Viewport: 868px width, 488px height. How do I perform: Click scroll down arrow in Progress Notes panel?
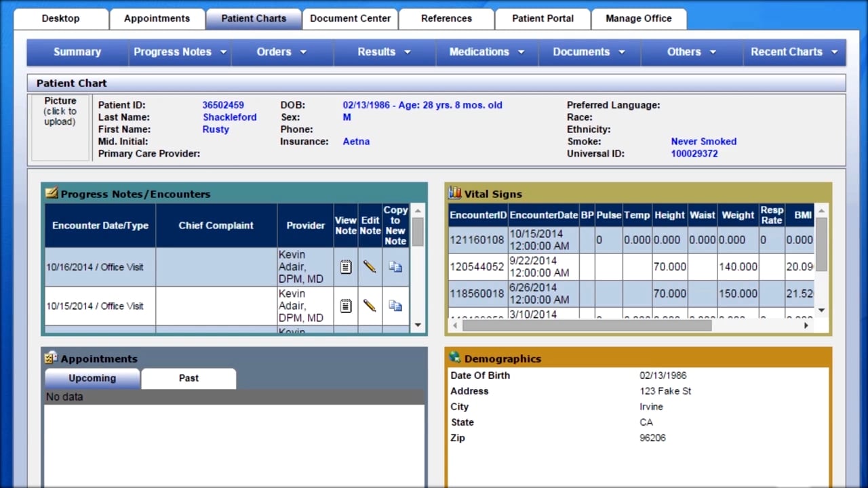[x=418, y=325]
